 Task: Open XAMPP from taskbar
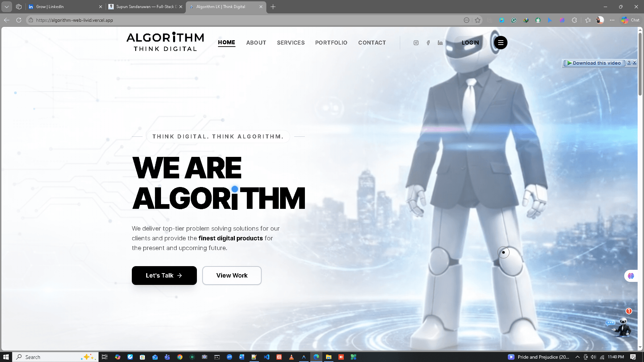279,357
